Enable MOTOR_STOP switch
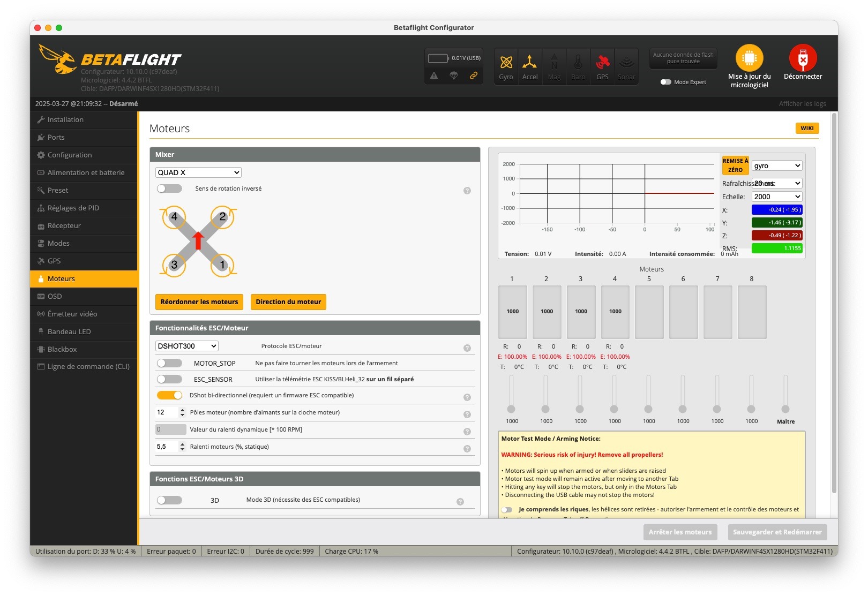This screenshot has height=596, width=868. pyautogui.click(x=169, y=363)
